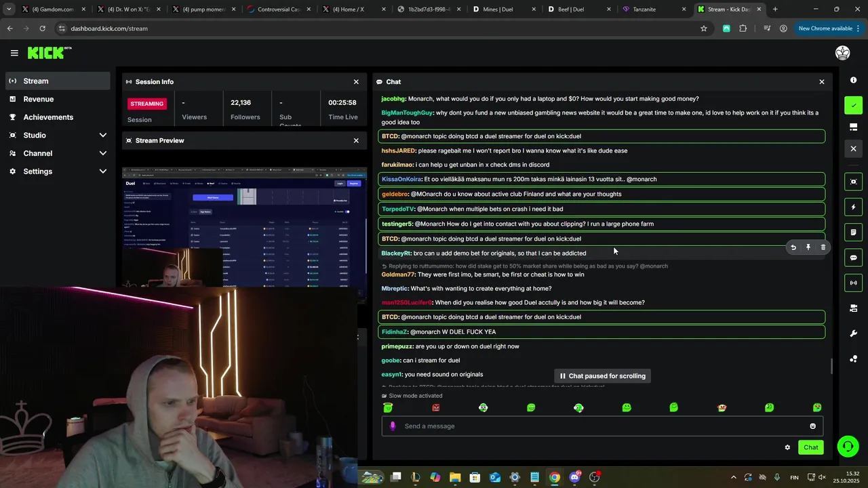Close the Stream Preview panel
Image resolution: width=868 pixels, height=488 pixels.
click(356, 140)
